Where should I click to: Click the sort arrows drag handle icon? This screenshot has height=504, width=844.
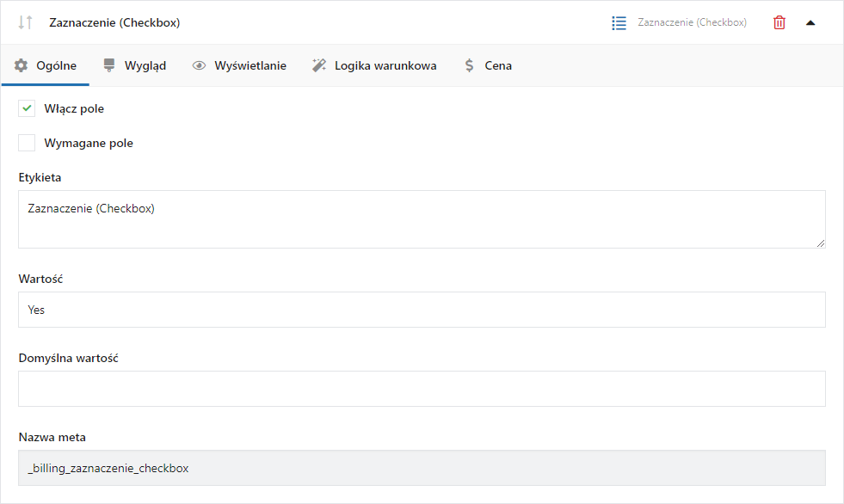point(25,22)
